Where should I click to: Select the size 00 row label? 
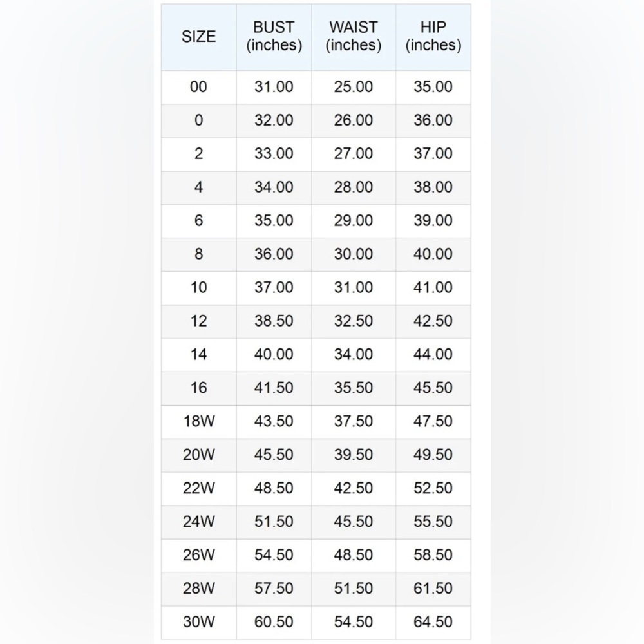199,87
